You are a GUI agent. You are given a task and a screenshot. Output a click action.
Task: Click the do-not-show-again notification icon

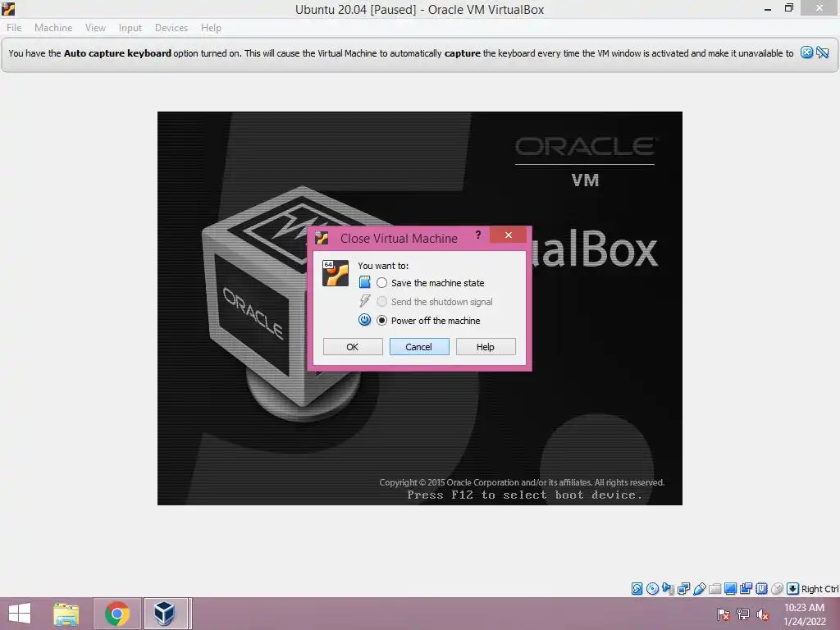pyautogui.click(x=823, y=52)
